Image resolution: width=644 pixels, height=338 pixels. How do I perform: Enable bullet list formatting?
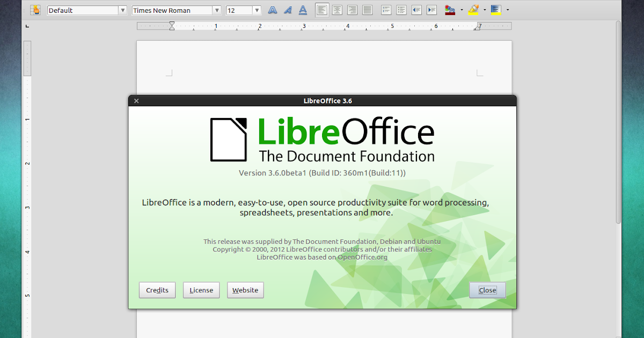(401, 10)
